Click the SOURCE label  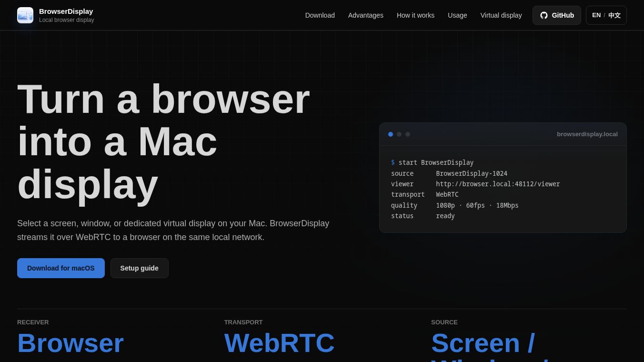click(444, 322)
